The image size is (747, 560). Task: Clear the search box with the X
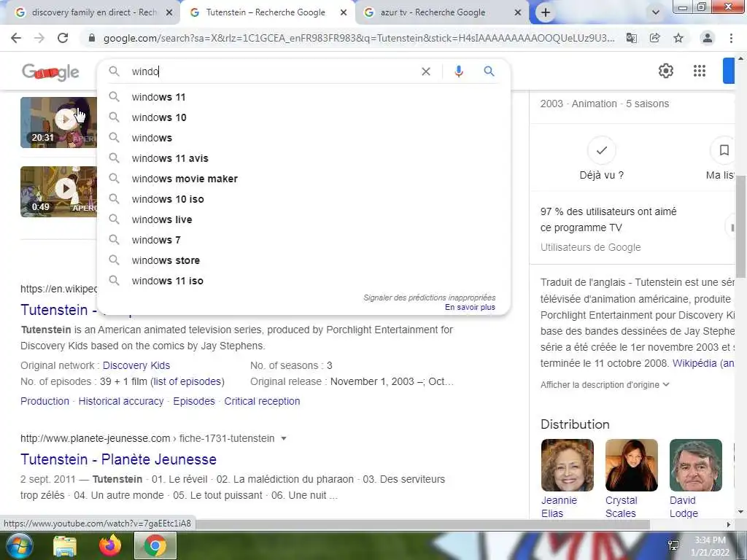tap(426, 71)
